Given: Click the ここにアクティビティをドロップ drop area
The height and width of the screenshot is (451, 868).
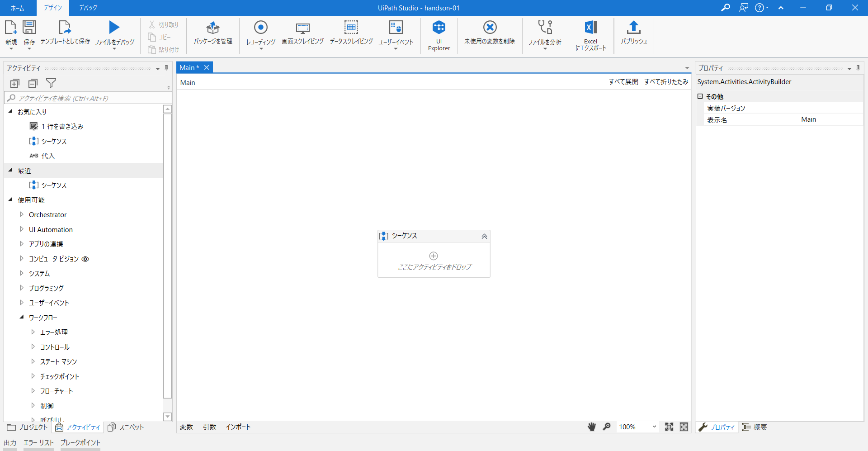Looking at the screenshot, I should (x=434, y=261).
